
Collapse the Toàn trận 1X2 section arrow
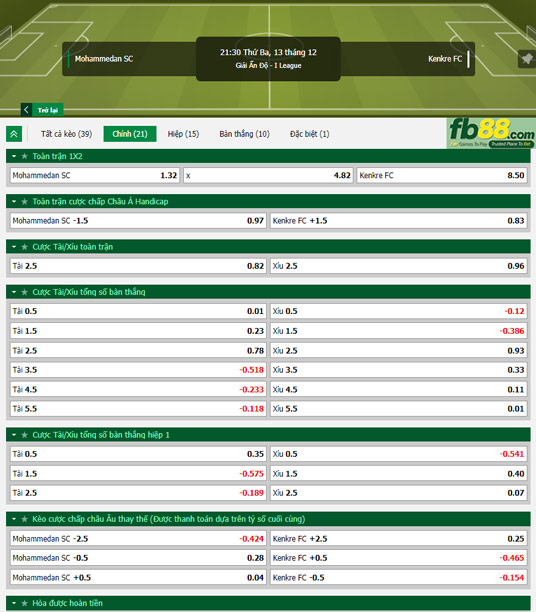[14, 156]
